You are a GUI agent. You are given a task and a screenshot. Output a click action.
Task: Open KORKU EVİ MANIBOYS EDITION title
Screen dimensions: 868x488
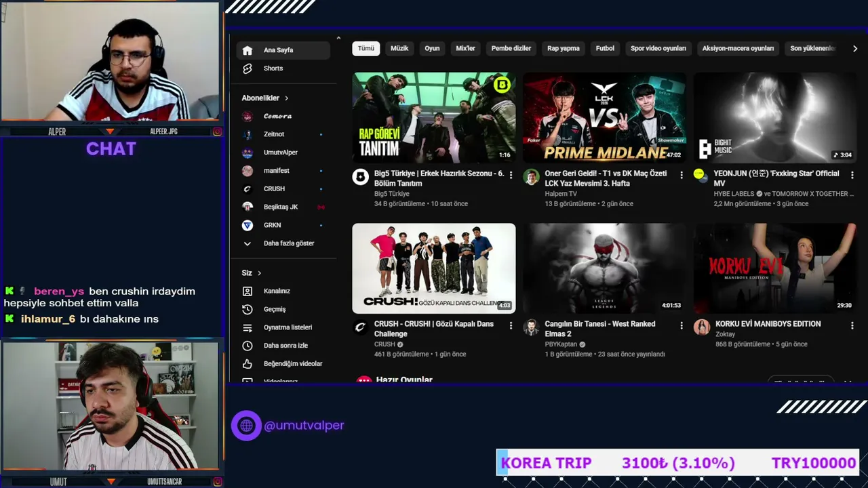click(768, 324)
